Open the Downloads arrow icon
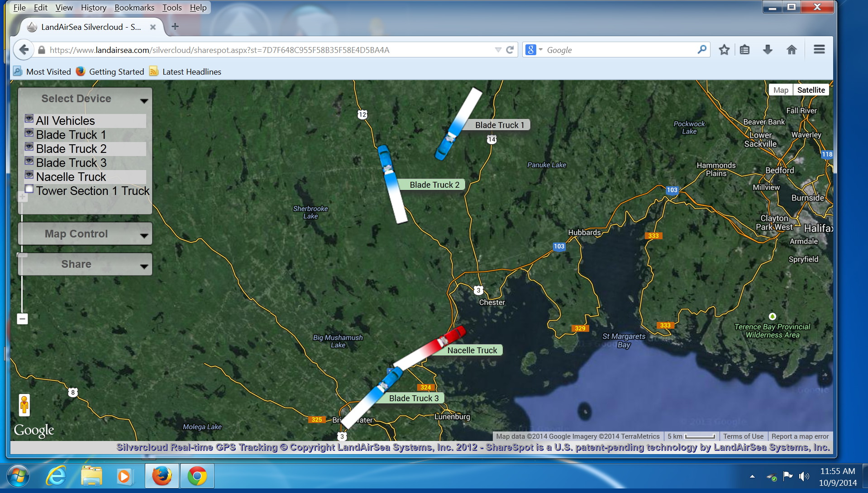This screenshot has width=868, height=493. pyautogui.click(x=768, y=50)
